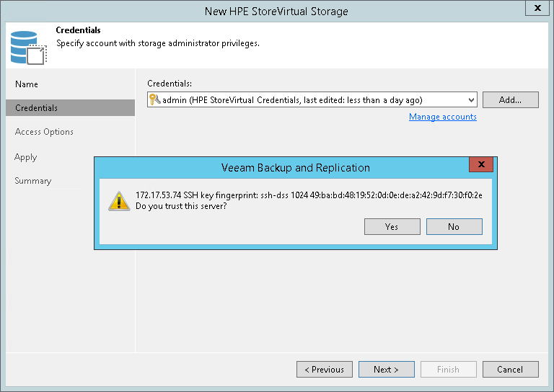Open the Access Options step
554x392 pixels.
(x=44, y=132)
